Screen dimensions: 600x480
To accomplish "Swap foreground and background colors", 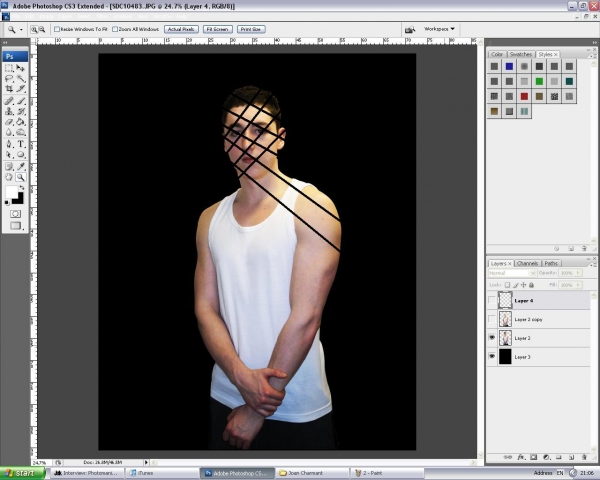I will pos(22,188).
